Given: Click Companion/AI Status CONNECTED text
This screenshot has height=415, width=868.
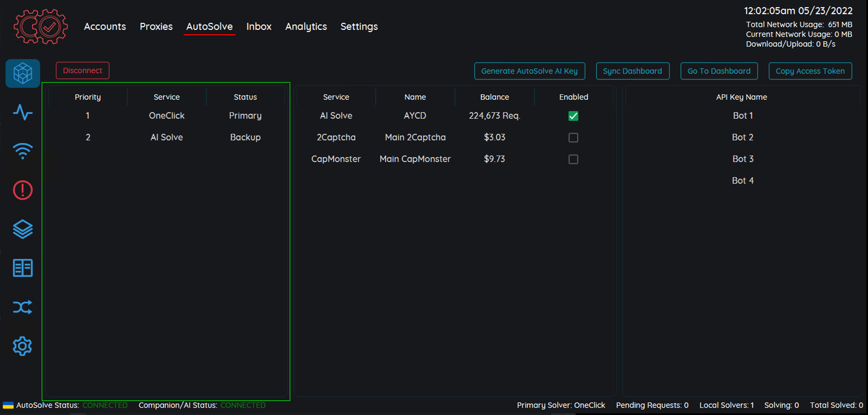Looking at the screenshot, I should tap(243, 405).
